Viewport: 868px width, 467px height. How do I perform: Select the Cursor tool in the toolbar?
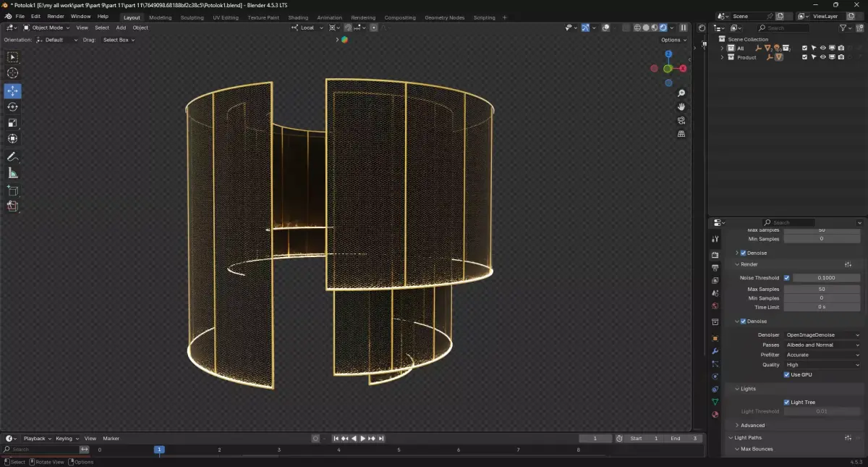point(13,73)
